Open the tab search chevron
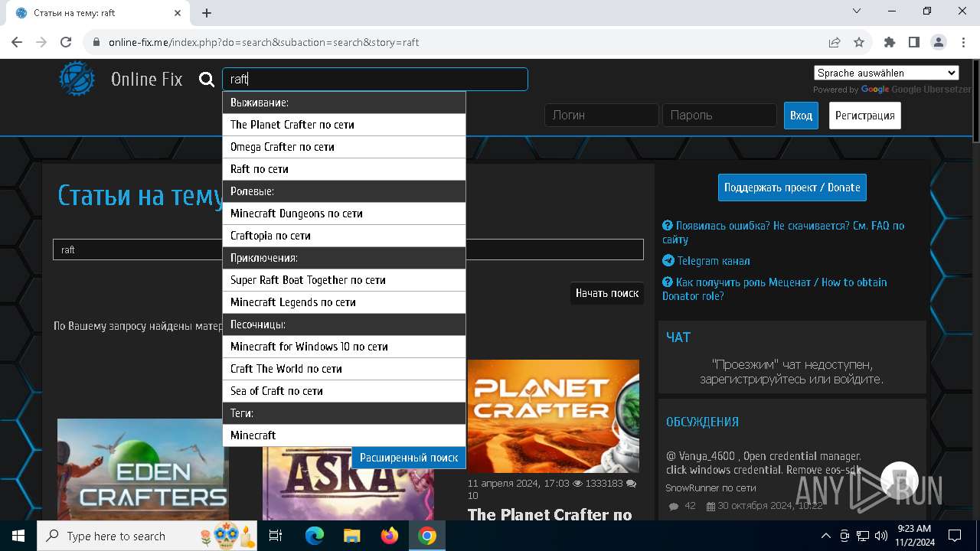This screenshot has width=980, height=551. (x=857, y=11)
